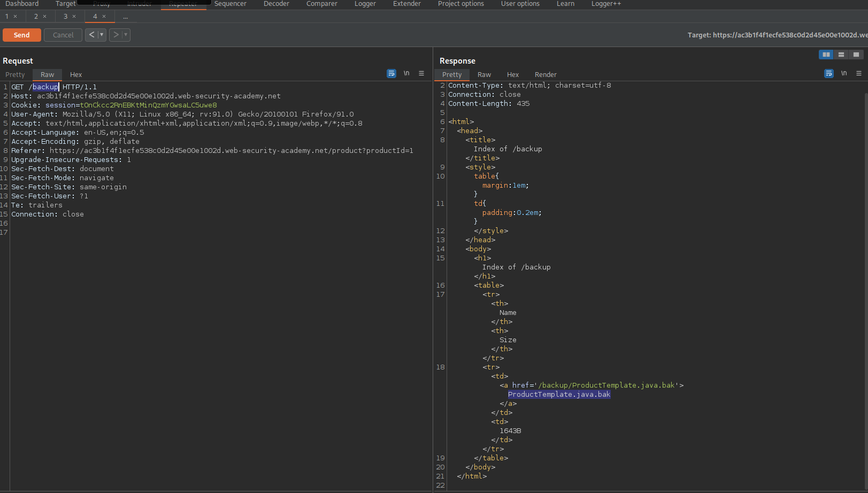Open the Logger tab
The height and width of the screenshot is (493, 868).
pyautogui.click(x=365, y=4)
